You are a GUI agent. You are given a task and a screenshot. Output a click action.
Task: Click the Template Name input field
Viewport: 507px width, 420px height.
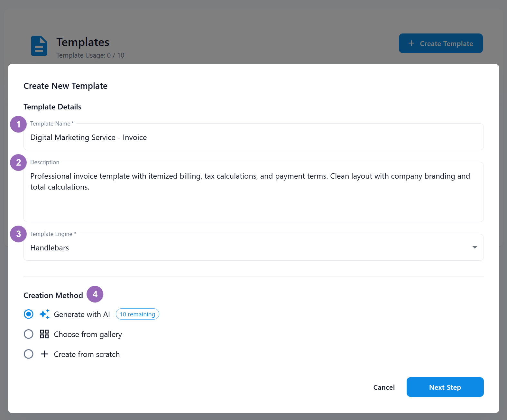click(x=253, y=137)
